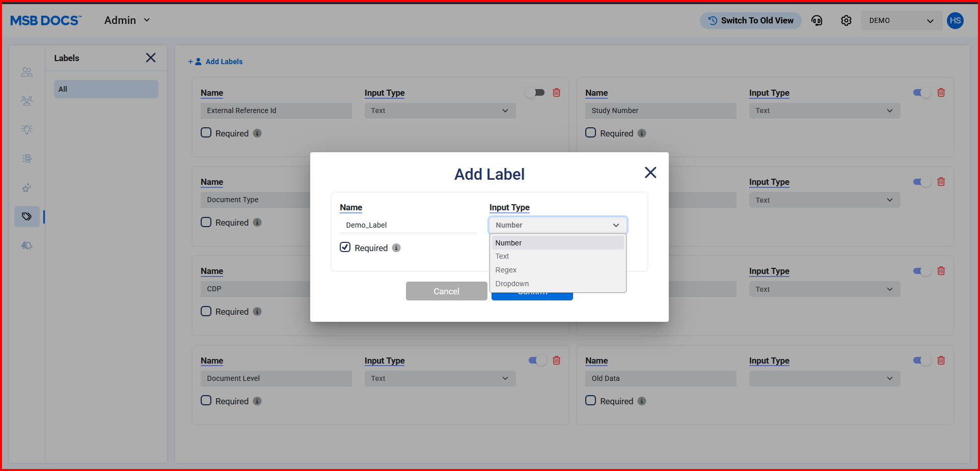This screenshot has width=980, height=471.
Task: Toggle the External Reference Id switch
Action: coord(535,93)
